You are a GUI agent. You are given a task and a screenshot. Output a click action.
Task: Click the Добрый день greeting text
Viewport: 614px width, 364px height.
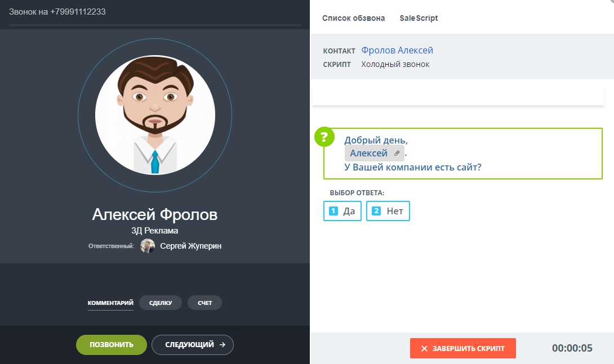(x=376, y=140)
